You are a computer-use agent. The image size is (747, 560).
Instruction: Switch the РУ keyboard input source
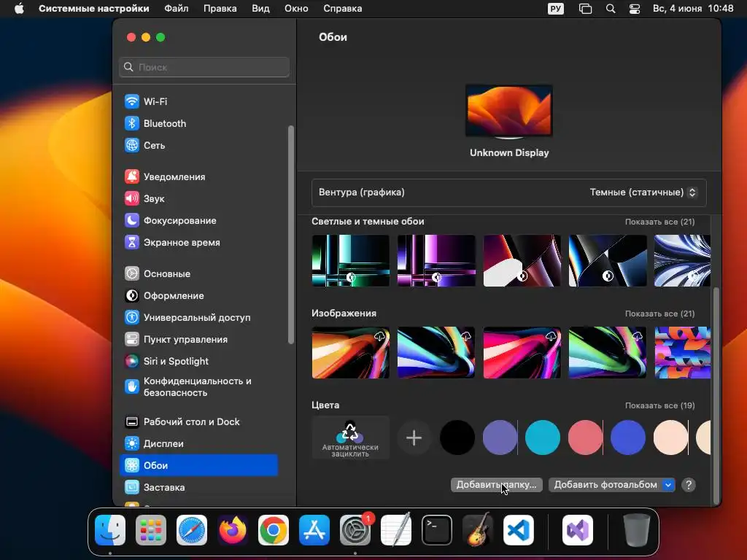pyautogui.click(x=555, y=9)
